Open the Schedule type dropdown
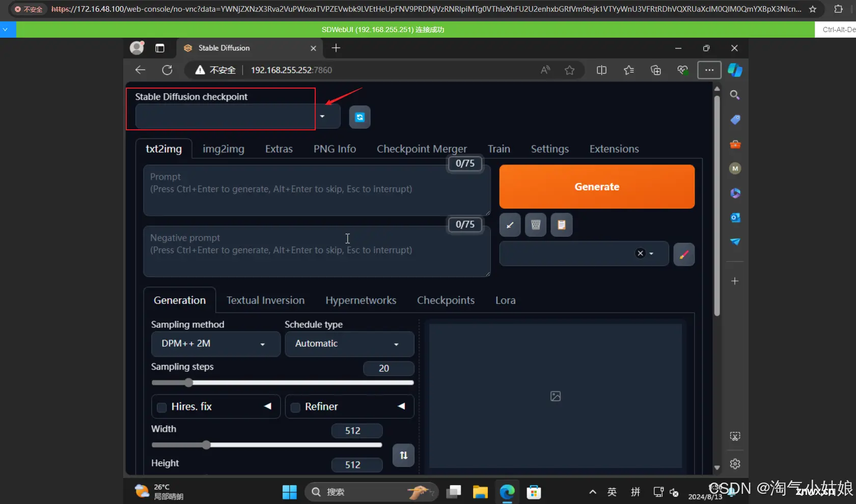 349,344
